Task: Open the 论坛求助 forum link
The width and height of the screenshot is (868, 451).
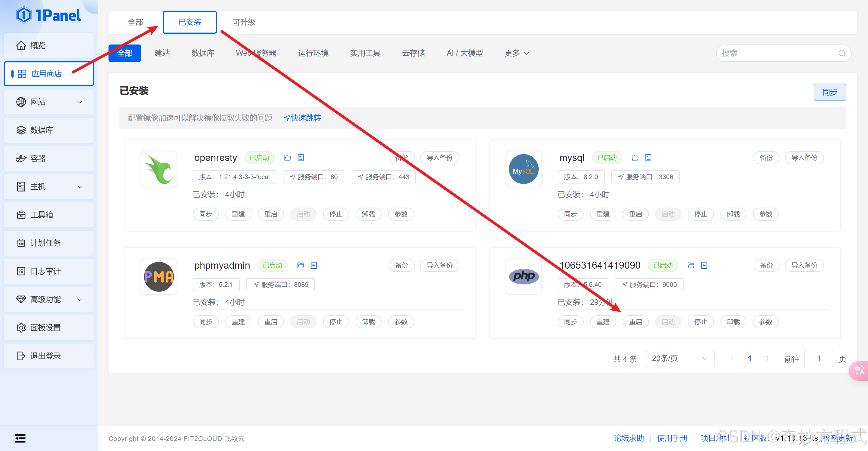Action: [x=628, y=438]
